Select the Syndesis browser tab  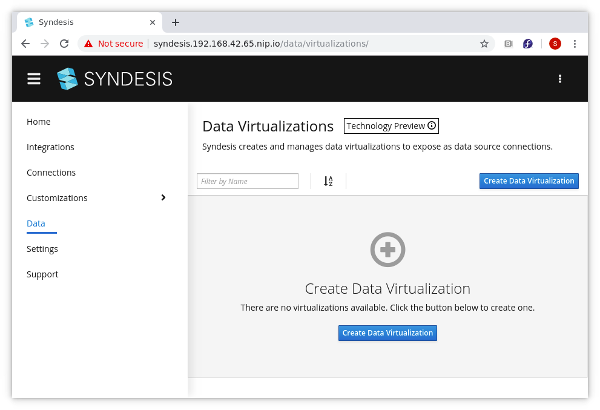coord(90,23)
